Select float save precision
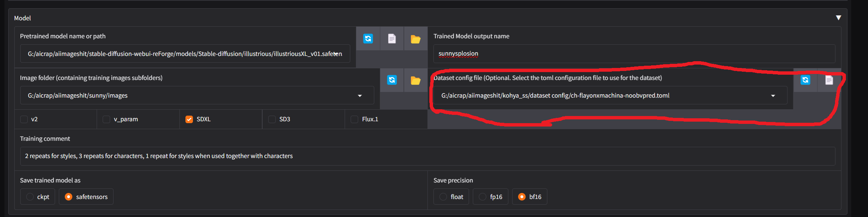 coord(444,197)
